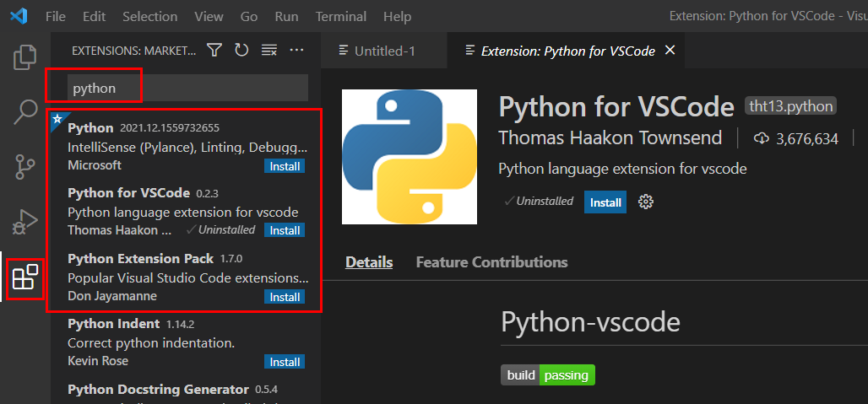
Task: Clear extensions search results
Action: click(269, 51)
